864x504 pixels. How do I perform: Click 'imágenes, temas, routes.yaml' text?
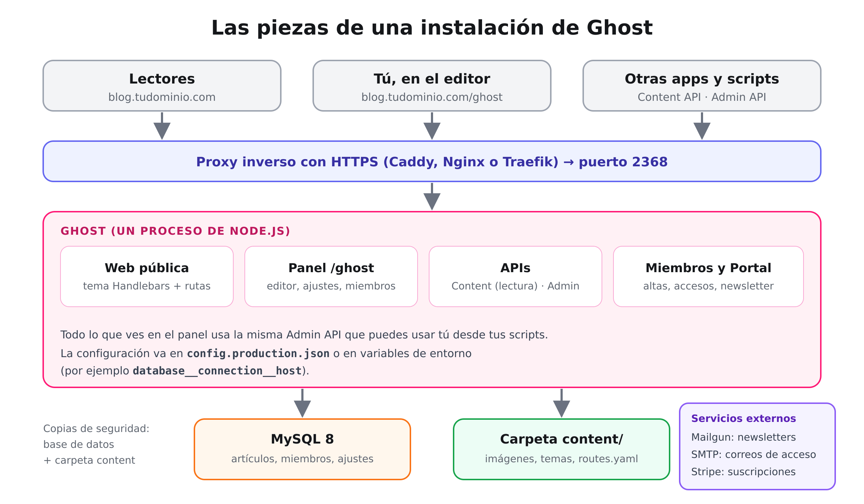click(562, 459)
